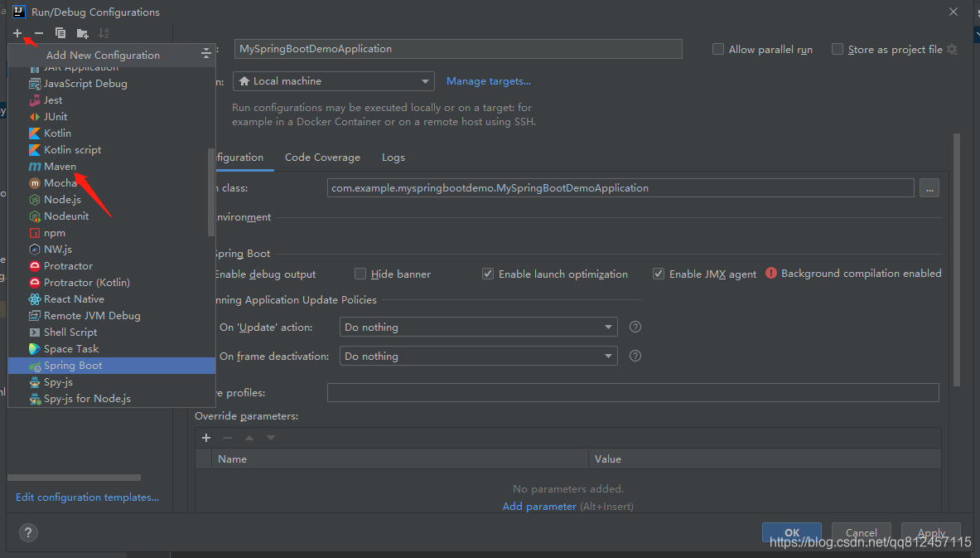Screen dimensions: 980x558
Task: Click the main class input field
Action: (x=620, y=187)
